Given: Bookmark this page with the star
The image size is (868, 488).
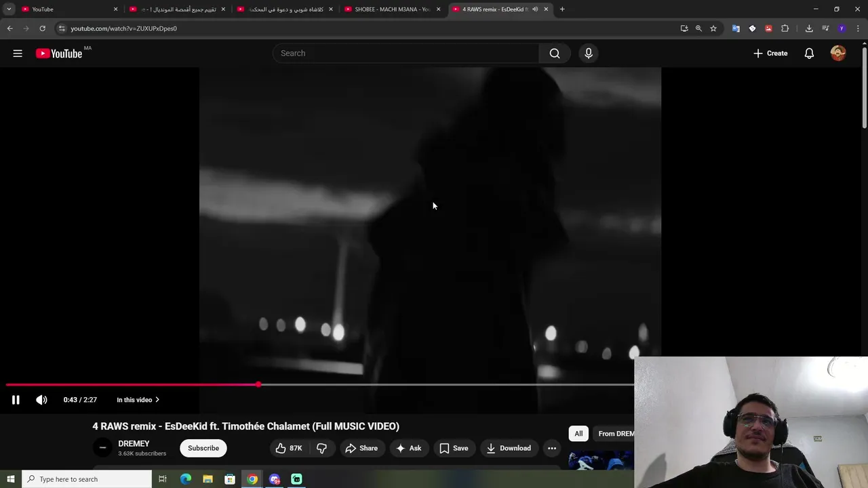Looking at the screenshot, I should (x=713, y=28).
